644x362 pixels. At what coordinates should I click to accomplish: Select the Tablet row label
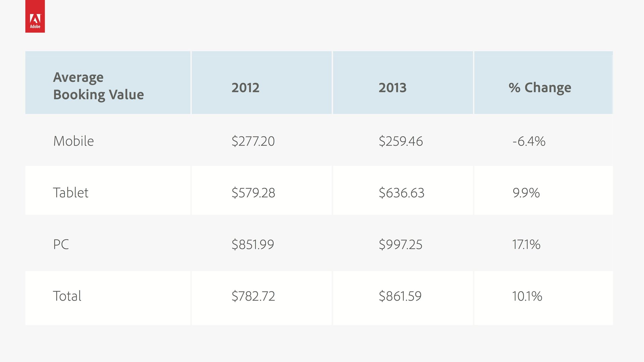(x=71, y=193)
